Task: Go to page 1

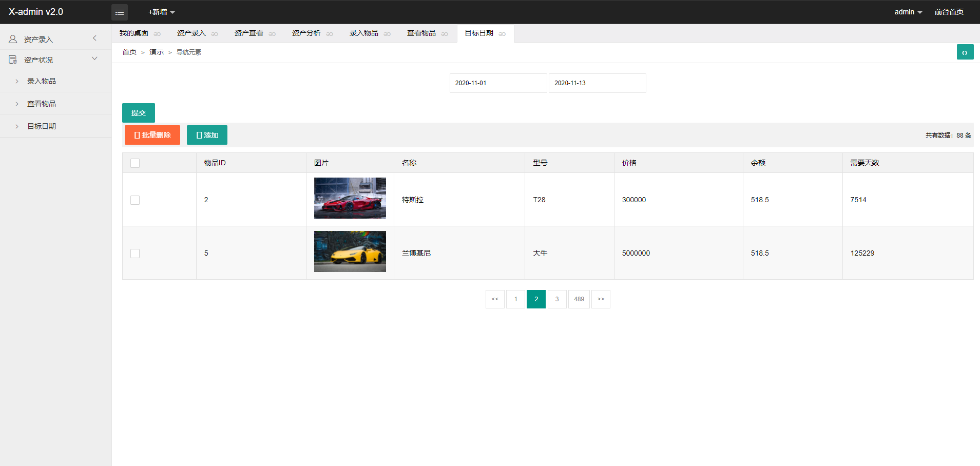Action: click(x=515, y=299)
